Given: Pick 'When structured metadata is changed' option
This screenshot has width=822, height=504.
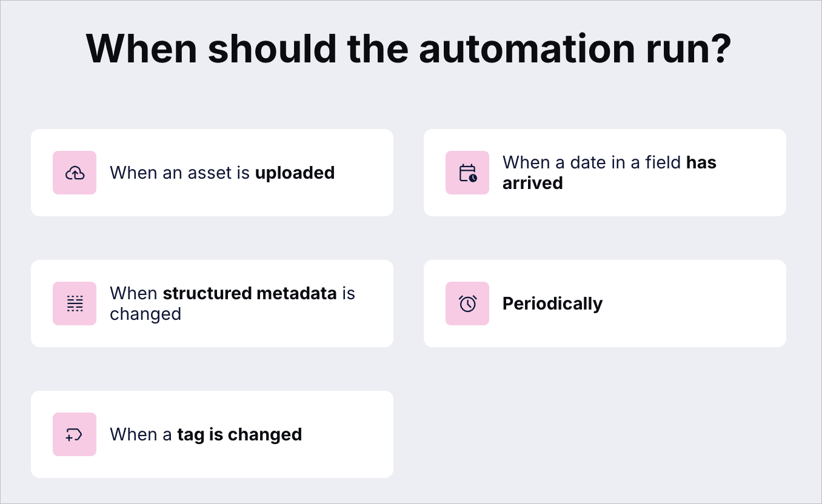Looking at the screenshot, I should 212,303.
